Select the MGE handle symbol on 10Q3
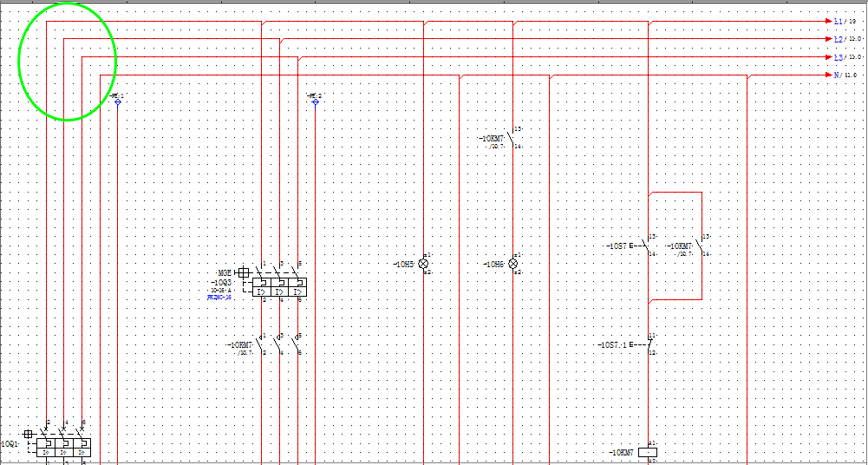The height and width of the screenshot is (465, 868). (243, 272)
